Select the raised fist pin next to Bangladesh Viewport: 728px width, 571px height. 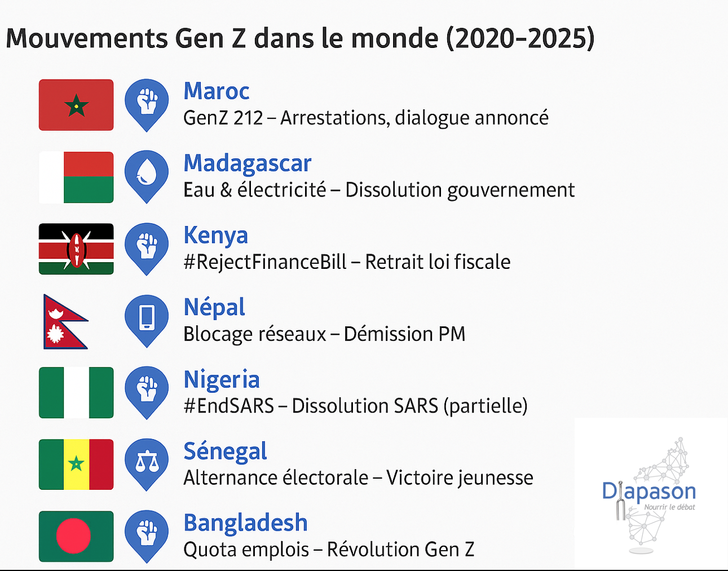tap(147, 533)
